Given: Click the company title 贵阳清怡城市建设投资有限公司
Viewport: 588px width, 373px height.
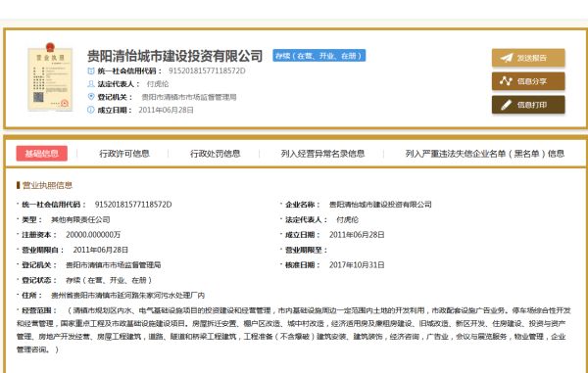Looking at the screenshot, I should pos(174,56).
